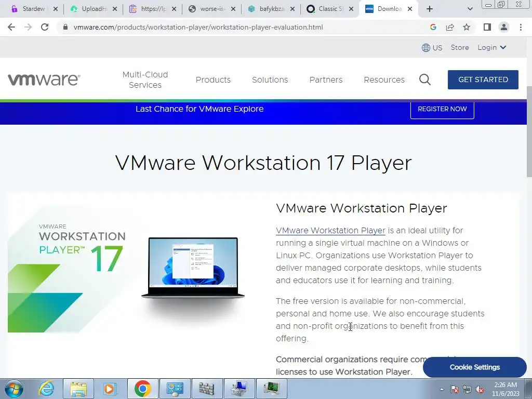This screenshot has width=532, height=399.
Task: Click REGISTER NOW in the banner
Action: (442, 109)
